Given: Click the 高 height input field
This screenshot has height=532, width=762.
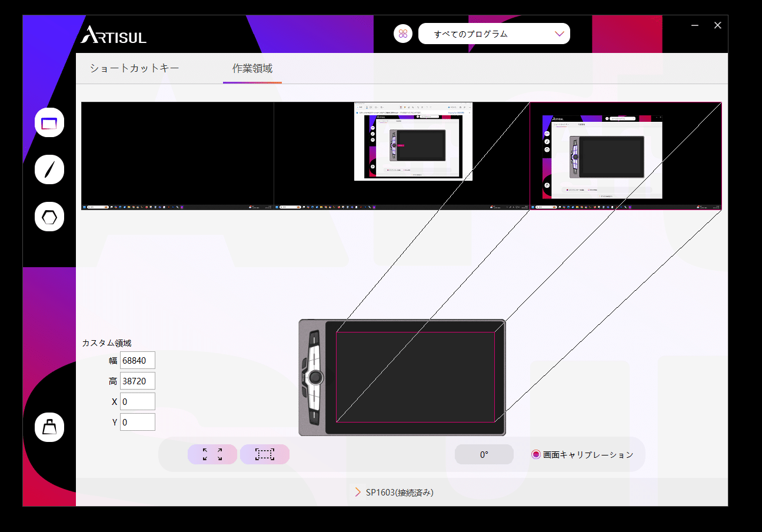Looking at the screenshot, I should point(137,381).
